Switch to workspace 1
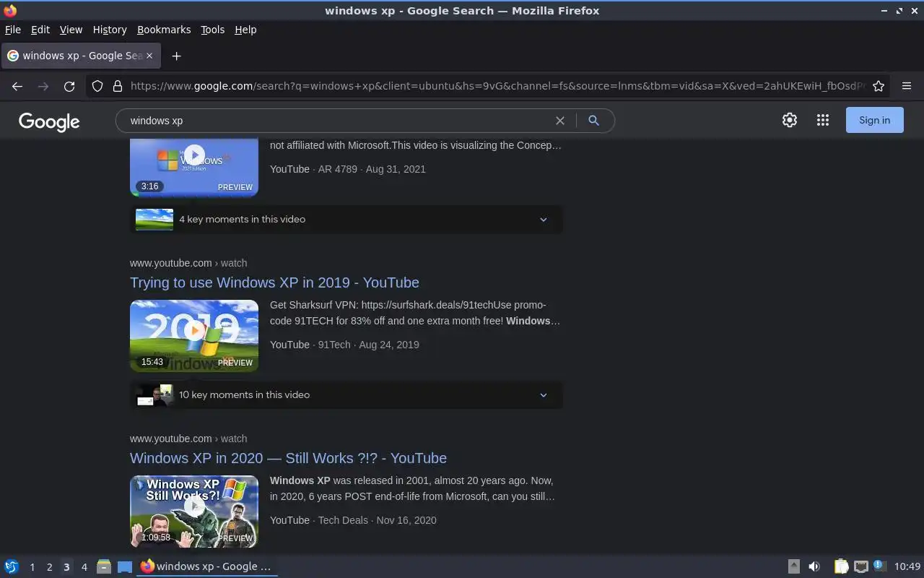 click(x=32, y=567)
